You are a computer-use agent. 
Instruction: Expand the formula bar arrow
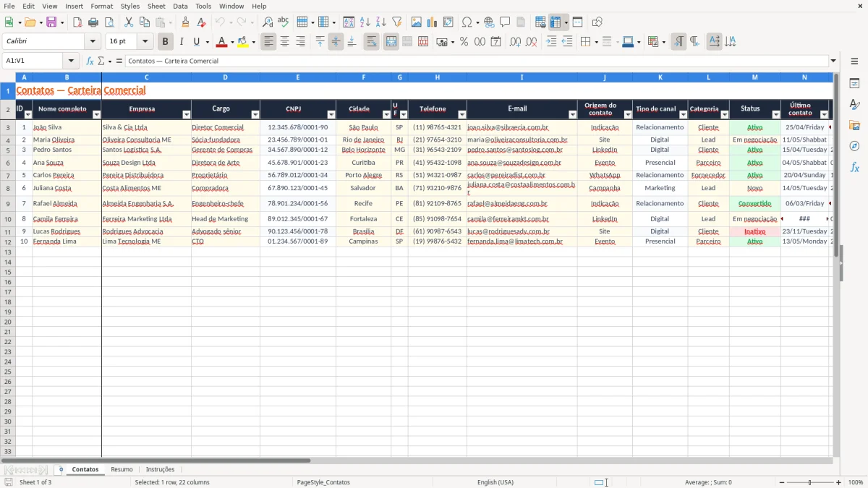[x=833, y=61]
